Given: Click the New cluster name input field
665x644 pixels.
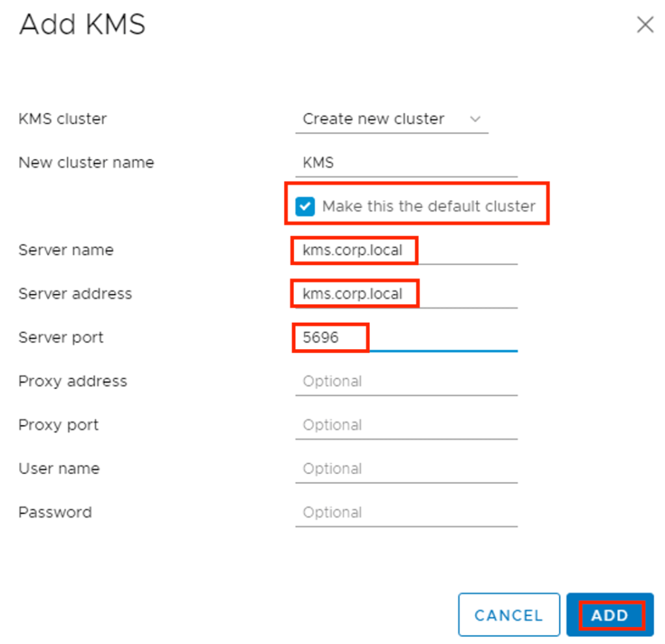Looking at the screenshot, I should pyautogui.click(x=406, y=163).
